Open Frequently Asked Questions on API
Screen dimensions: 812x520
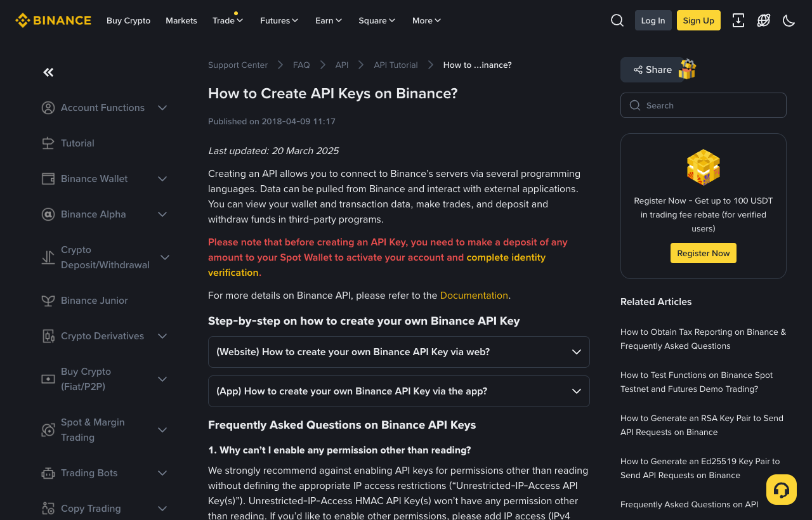pyautogui.click(x=689, y=505)
